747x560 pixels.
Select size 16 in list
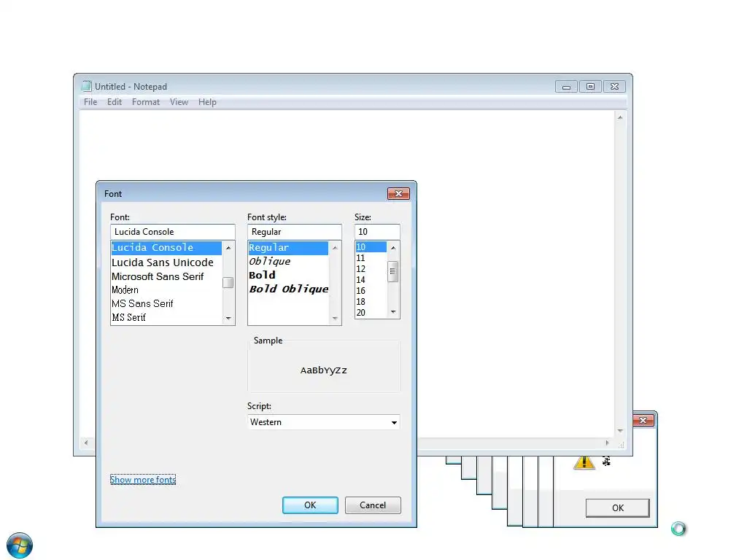click(x=371, y=291)
